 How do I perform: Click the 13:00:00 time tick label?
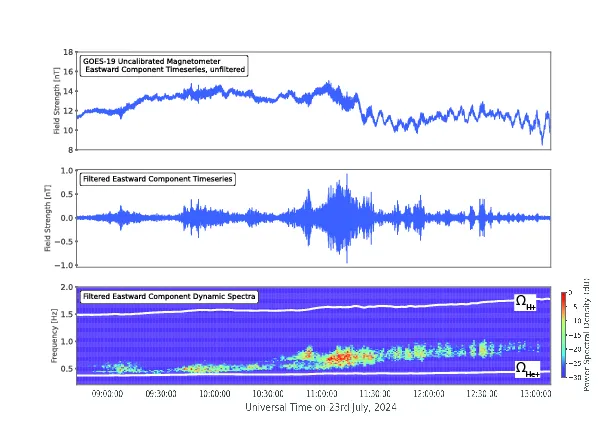[x=536, y=393]
